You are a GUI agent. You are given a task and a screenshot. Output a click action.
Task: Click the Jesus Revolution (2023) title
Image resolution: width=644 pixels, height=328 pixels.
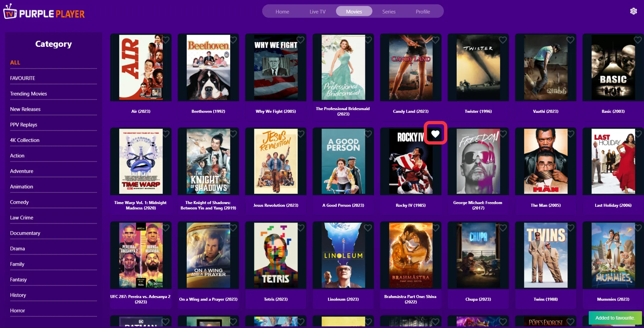pos(276,205)
